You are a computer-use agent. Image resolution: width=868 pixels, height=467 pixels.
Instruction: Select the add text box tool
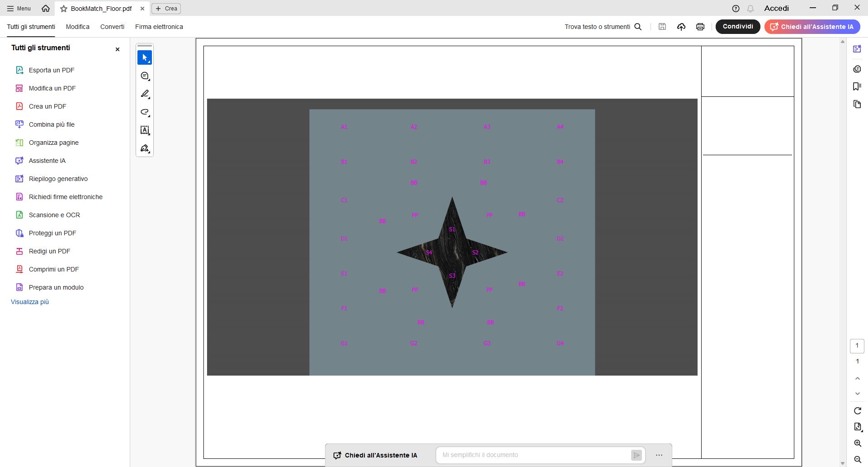(x=145, y=130)
